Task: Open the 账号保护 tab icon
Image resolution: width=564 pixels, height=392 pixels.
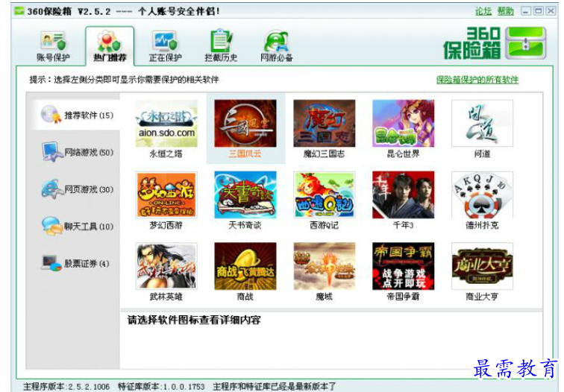Action: point(53,41)
